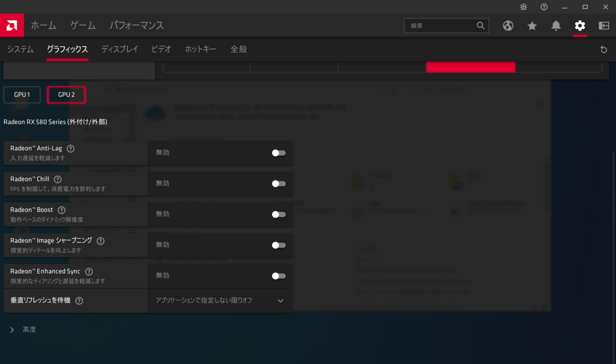The image size is (616, 364).
Task: Switch to 全般 sub-tab
Action: [x=239, y=49]
